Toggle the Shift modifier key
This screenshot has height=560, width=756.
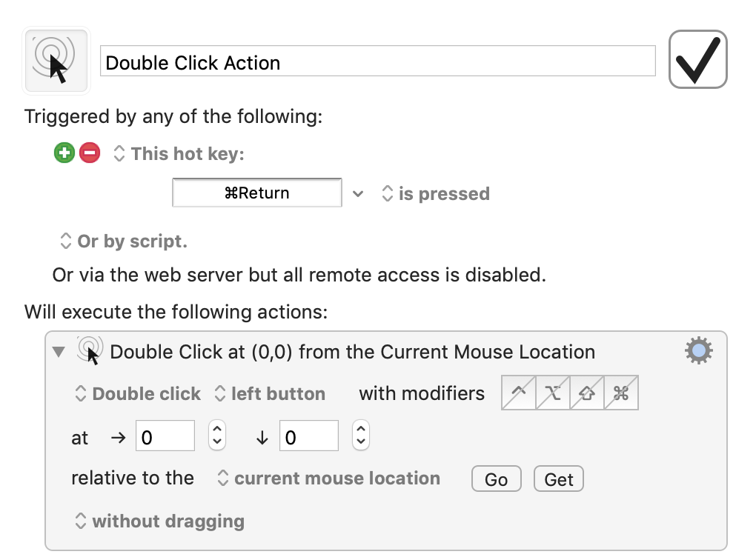(x=587, y=393)
